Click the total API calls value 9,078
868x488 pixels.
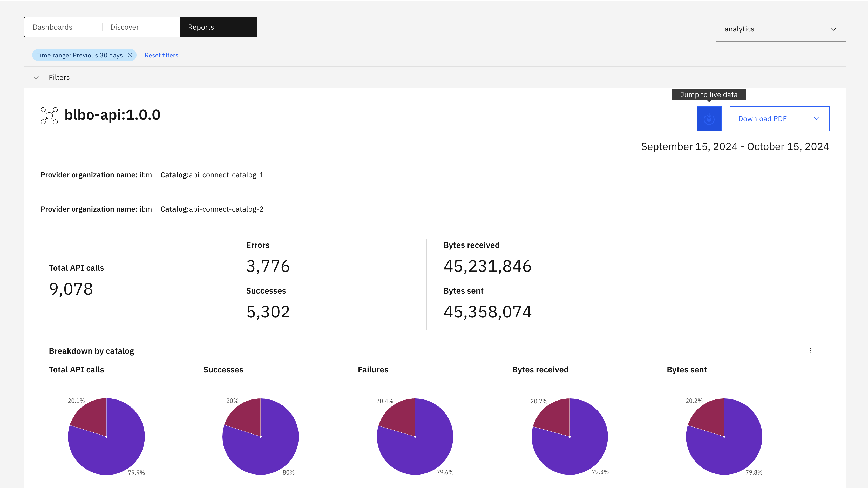(x=71, y=289)
